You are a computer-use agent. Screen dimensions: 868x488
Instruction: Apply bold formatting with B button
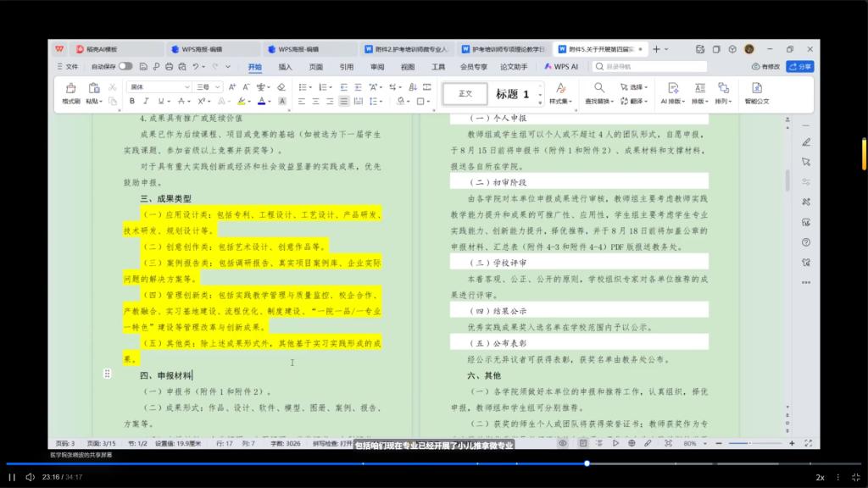tap(131, 102)
